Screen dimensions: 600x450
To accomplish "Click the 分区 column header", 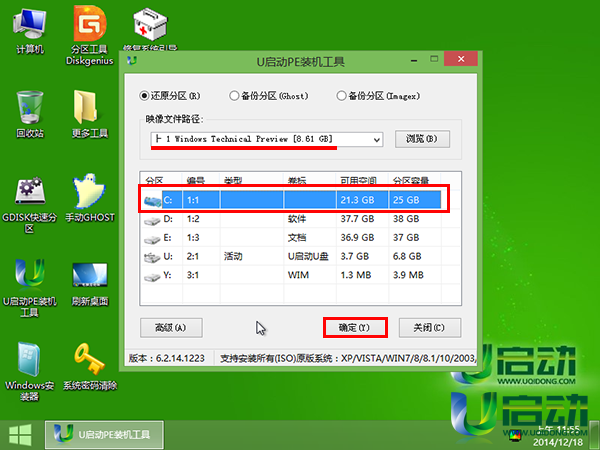I will [x=154, y=180].
